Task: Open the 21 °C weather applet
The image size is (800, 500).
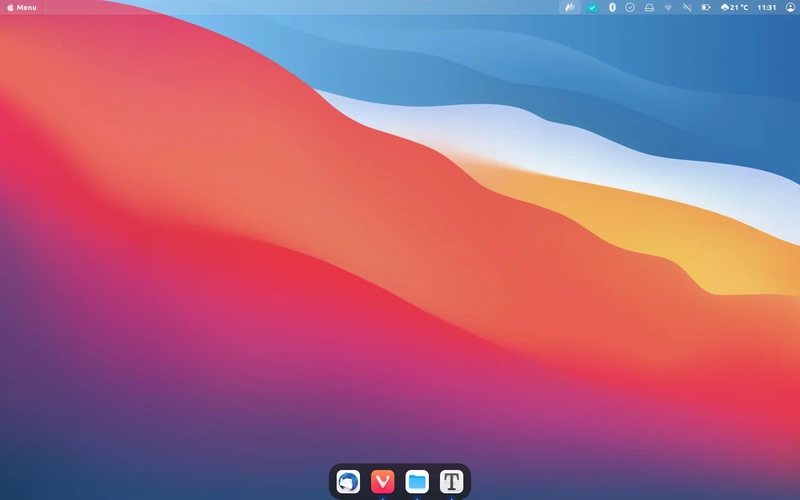Action: pos(734,7)
